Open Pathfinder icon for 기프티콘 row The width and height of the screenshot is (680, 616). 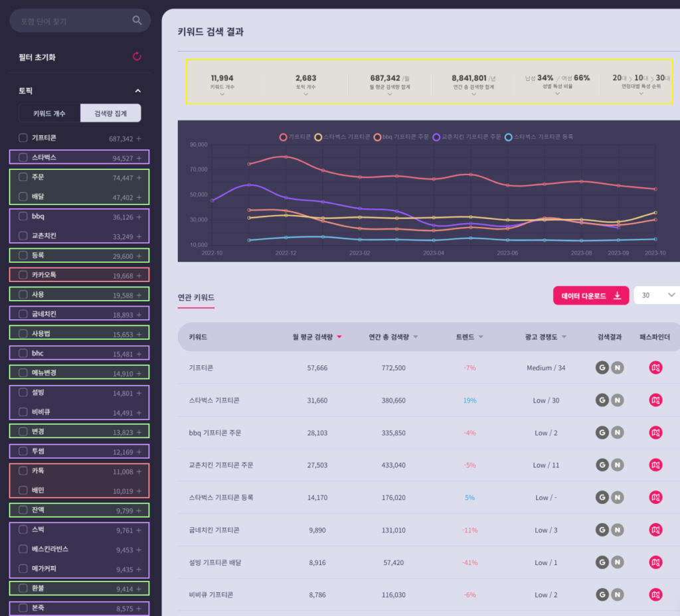pos(655,368)
